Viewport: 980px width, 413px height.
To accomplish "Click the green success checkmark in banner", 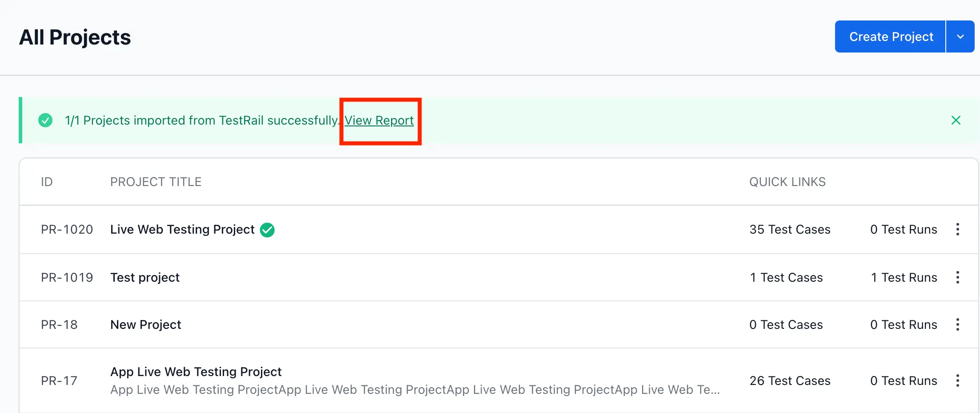I will point(45,120).
